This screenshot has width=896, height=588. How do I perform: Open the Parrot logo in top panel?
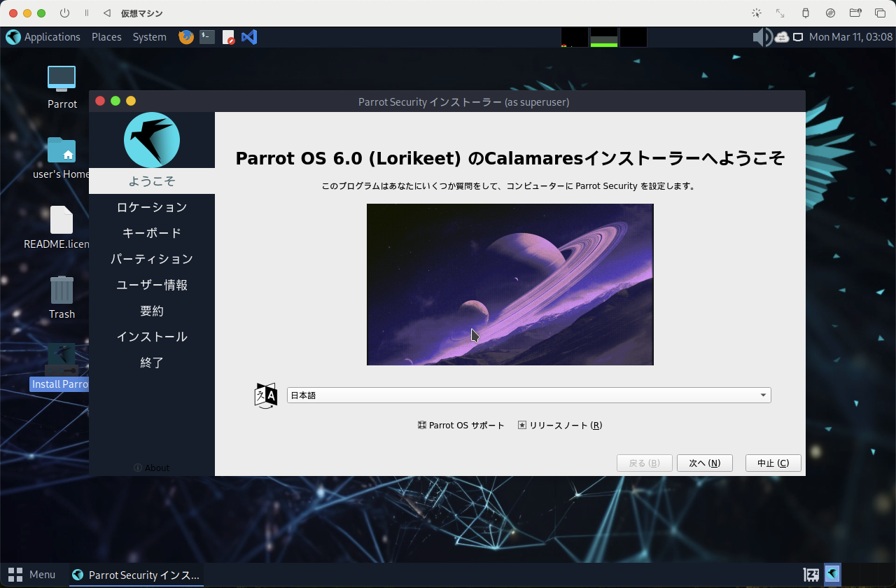pyautogui.click(x=13, y=37)
